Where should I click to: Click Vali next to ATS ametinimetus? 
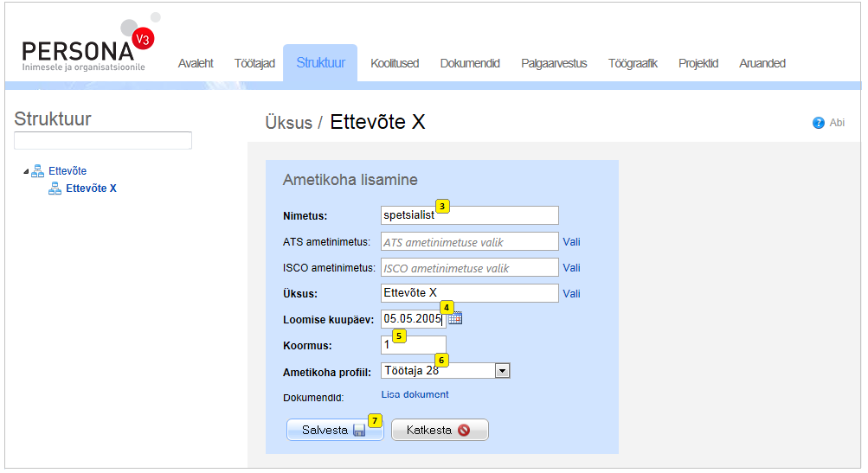point(571,242)
